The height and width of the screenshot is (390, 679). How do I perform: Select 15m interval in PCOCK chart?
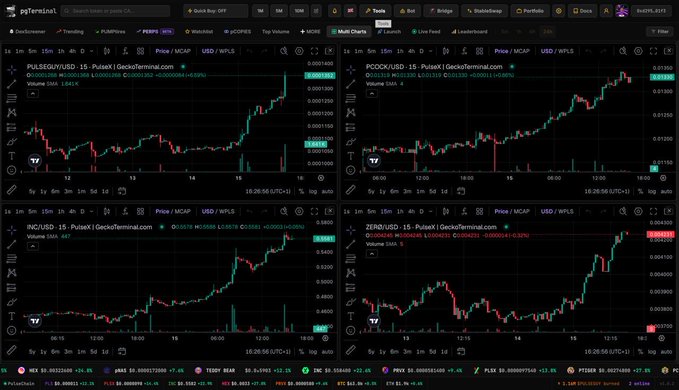tap(386, 51)
